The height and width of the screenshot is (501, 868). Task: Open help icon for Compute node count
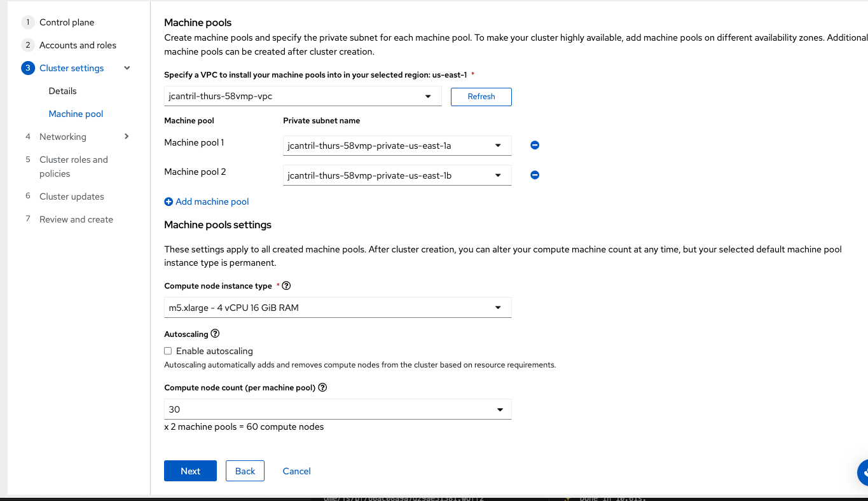(322, 387)
